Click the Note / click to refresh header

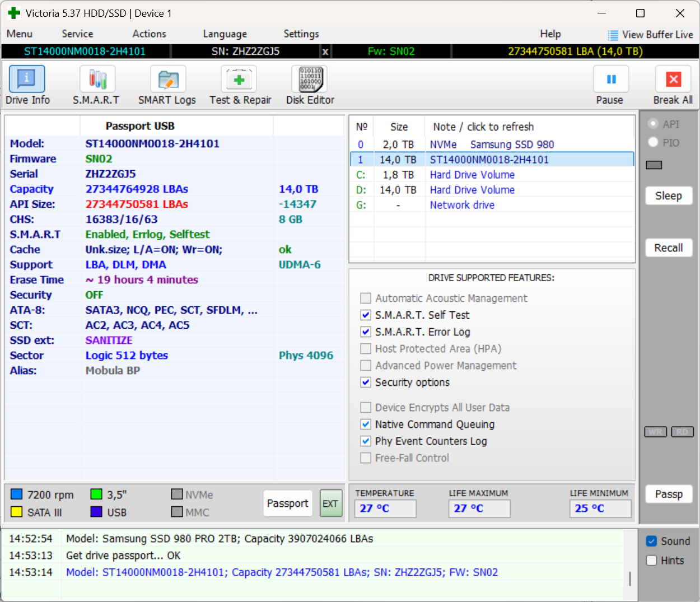click(x=483, y=127)
